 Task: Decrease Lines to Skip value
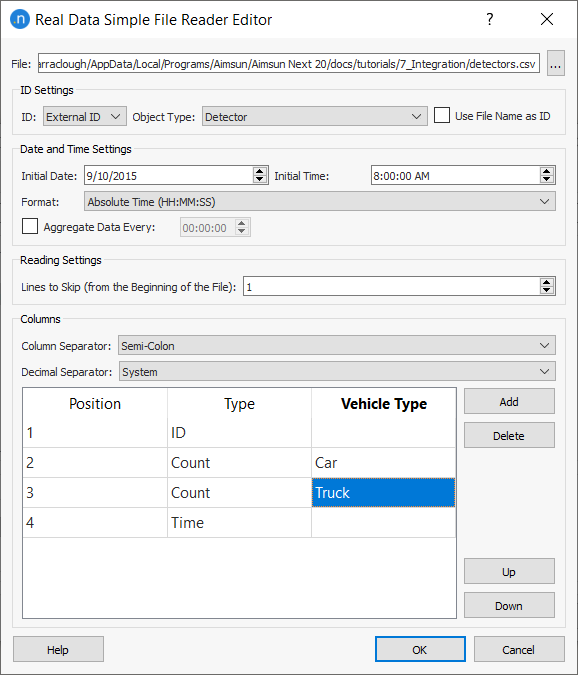tap(547, 291)
